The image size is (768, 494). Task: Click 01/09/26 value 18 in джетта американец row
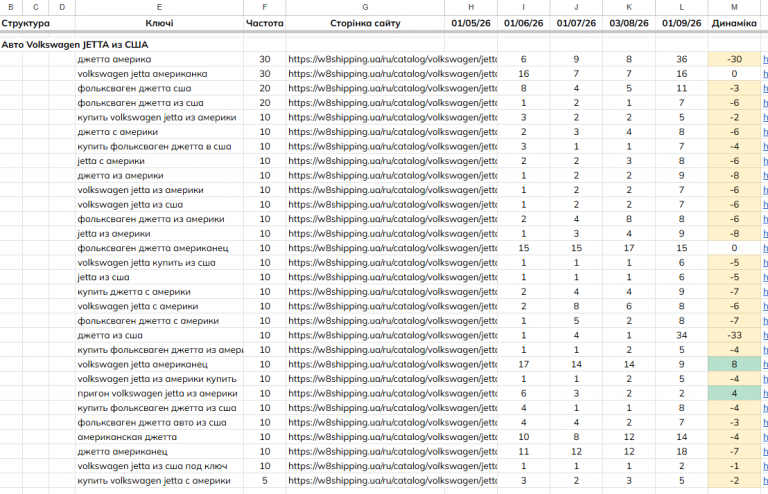pyautogui.click(x=681, y=451)
